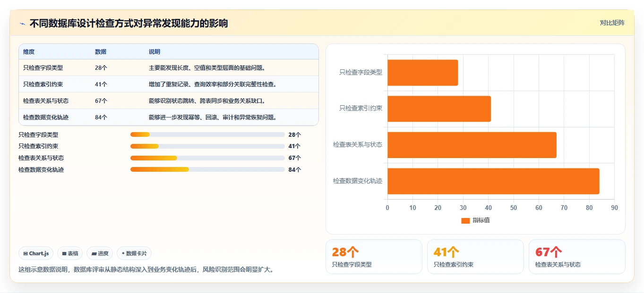Select the 进度 tag chip

point(100,253)
